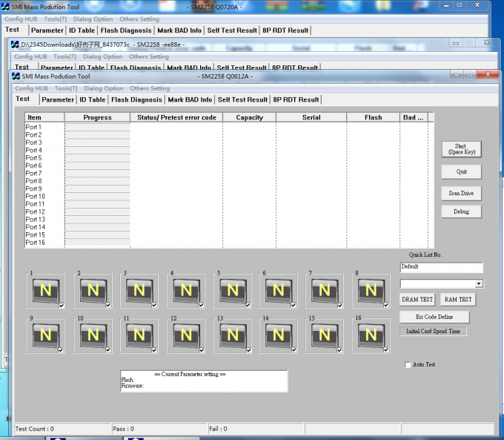Select the port 4 drive status icon

(x=186, y=290)
